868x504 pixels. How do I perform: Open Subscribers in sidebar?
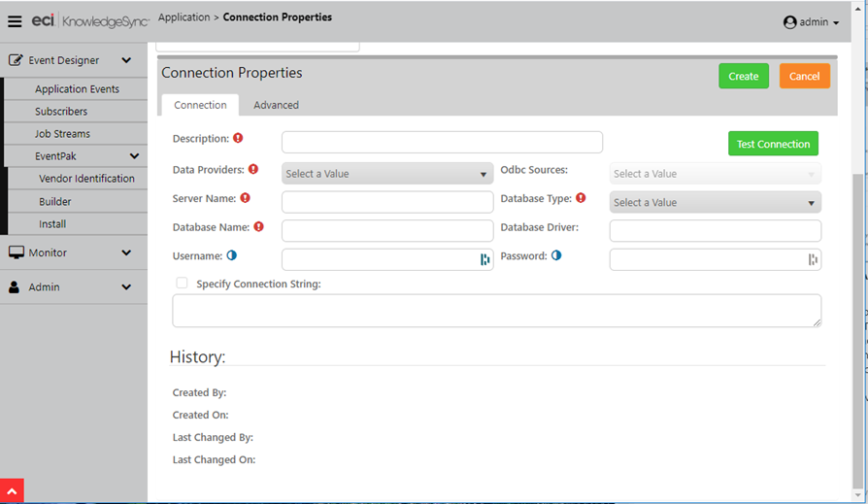point(61,112)
